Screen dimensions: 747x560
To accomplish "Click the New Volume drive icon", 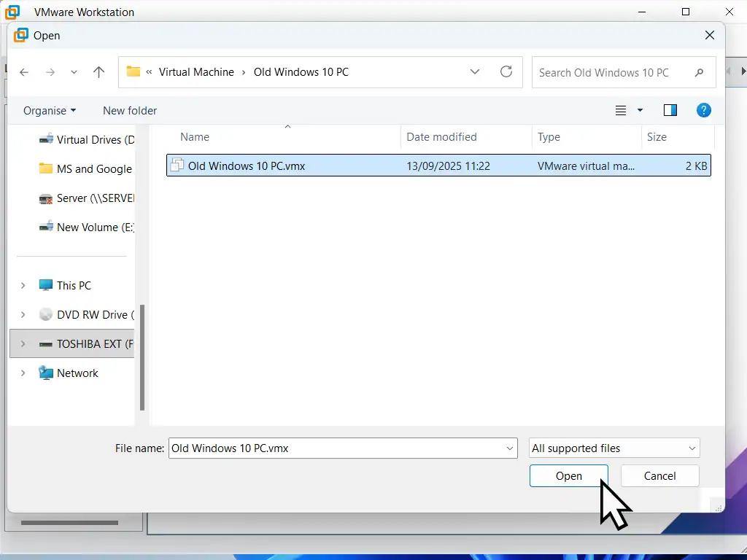I will [x=46, y=227].
